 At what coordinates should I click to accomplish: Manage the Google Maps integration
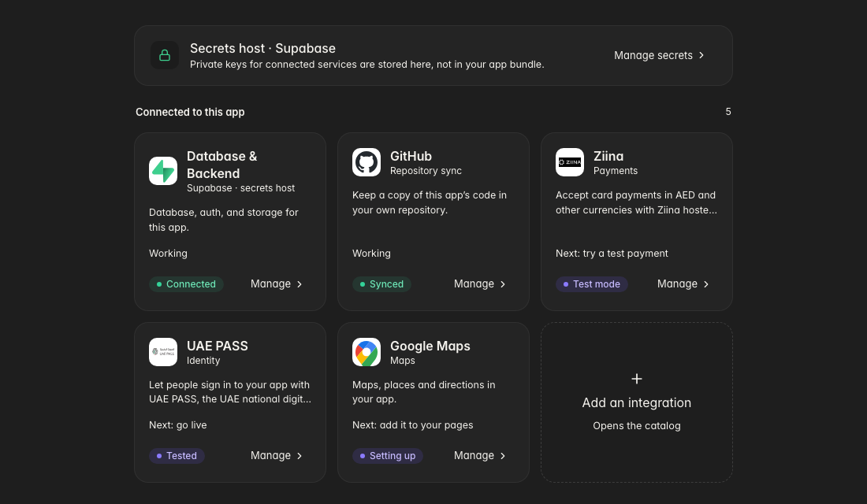coord(481,456)
